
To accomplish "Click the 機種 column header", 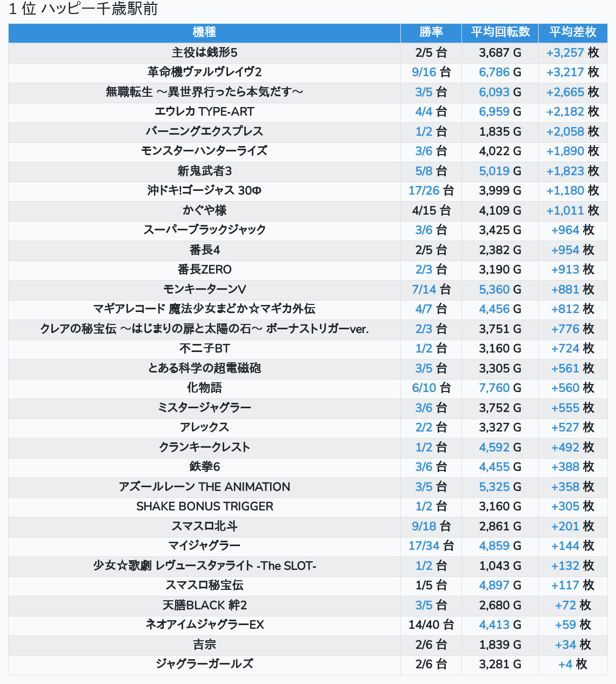I will (204, 32).
